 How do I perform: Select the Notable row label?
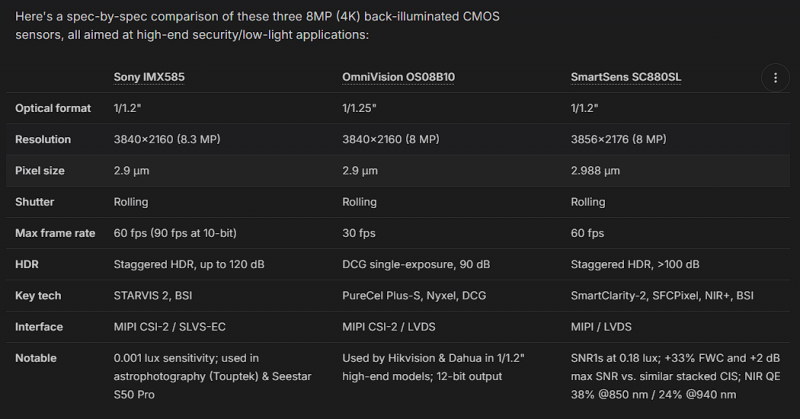point(36,358)
